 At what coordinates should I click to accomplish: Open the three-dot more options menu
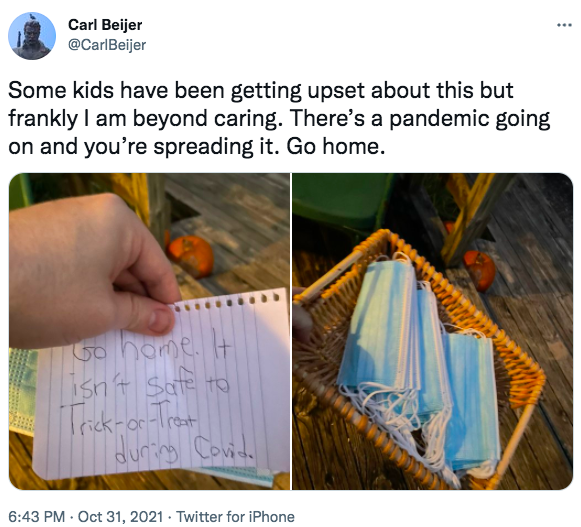pos(565,25)
